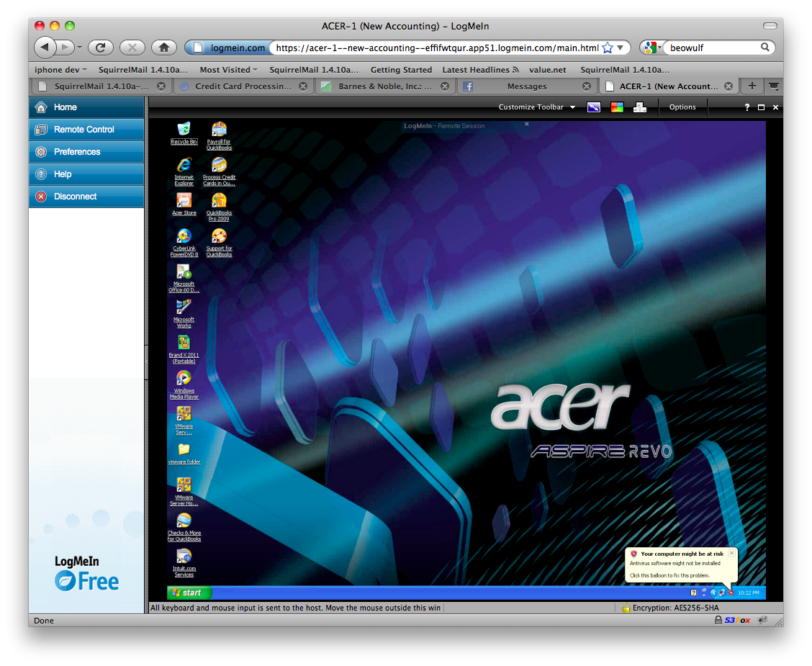Expand the Most Visited bookmarks dropdown
Screen dimensions: 812x666
pos(228,69)
